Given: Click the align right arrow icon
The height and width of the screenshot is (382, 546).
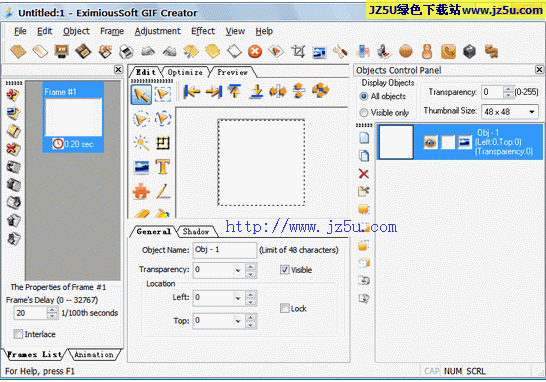Looking at the screenshot, I should (x=213, y=91).
